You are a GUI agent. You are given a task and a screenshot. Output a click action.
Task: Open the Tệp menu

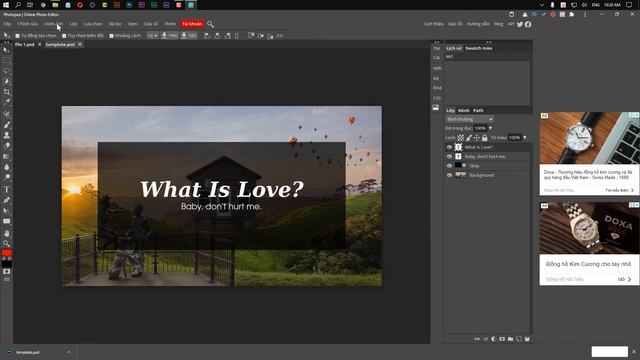tap(7, 24)
